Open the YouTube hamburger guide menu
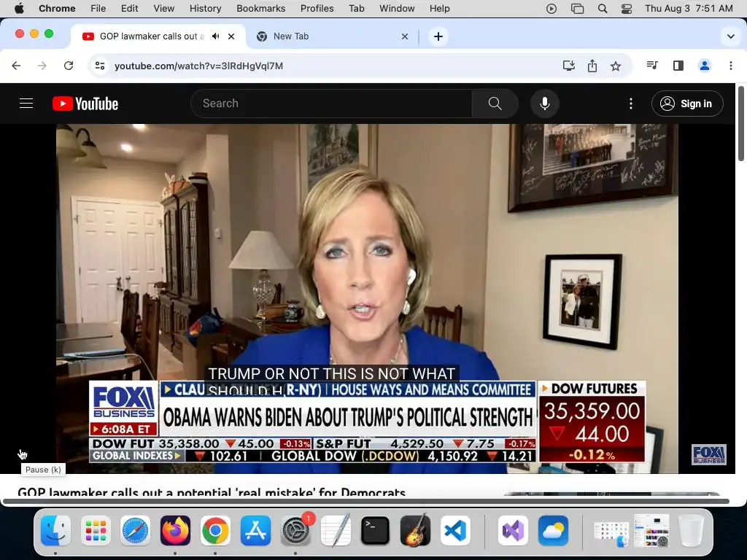Image resolution: width=747 pixels, height=560 pixels. coord(26,104)
